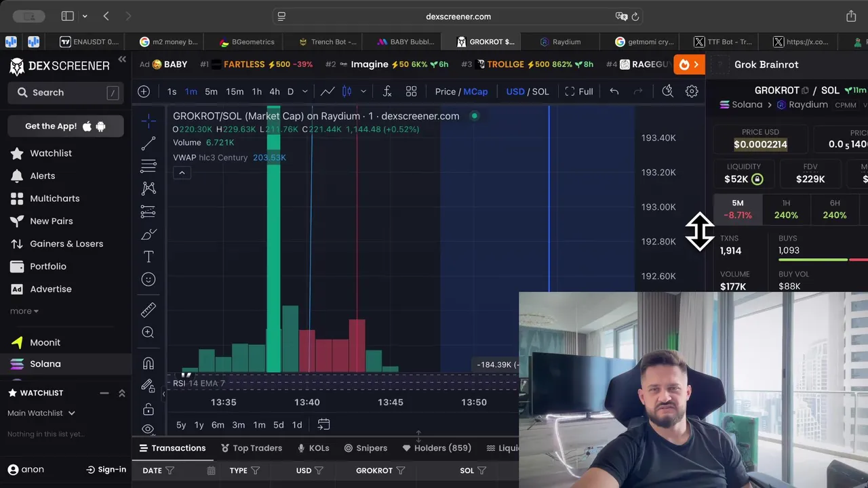Open Gainers & Losers
The width and height of the screenshot is (868, 488).
pyautogui.click(x=66, y=244)
